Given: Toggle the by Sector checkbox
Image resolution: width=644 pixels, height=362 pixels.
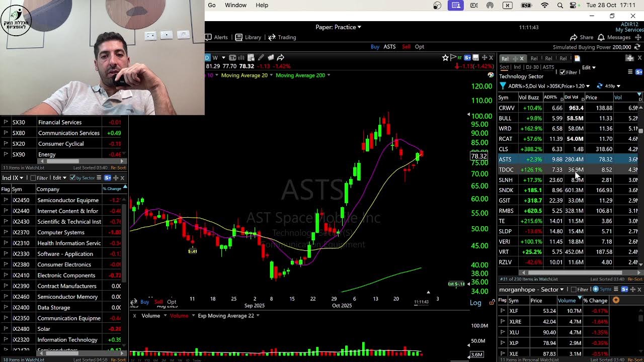Looking at the screenshot, I should pos(72,178).
